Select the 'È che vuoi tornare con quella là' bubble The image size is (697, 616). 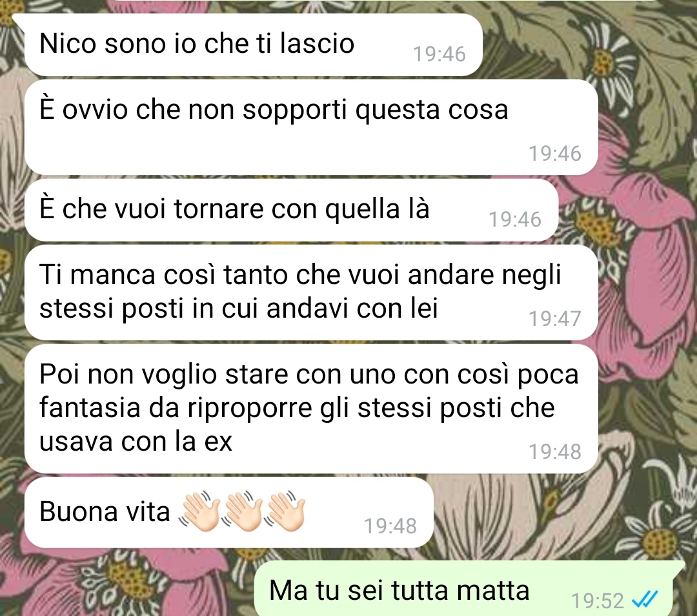(x=291, y=210)
